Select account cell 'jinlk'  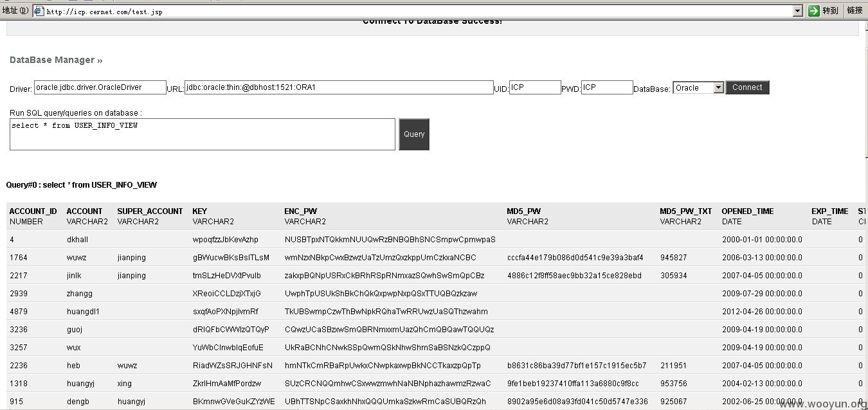[74, 276]
